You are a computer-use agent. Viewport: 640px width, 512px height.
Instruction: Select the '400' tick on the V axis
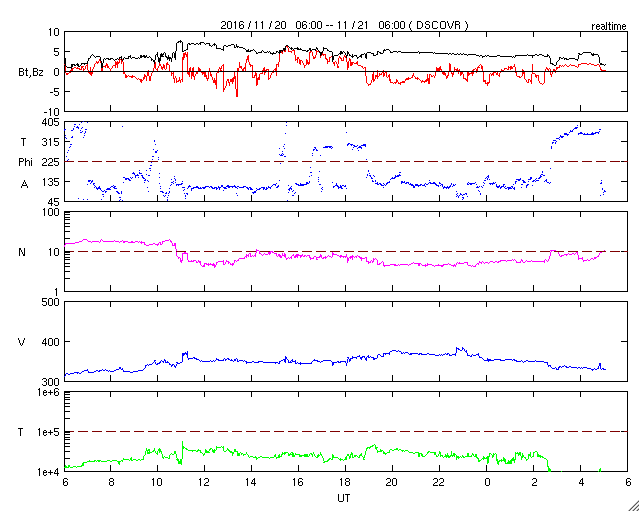[51, 342]
